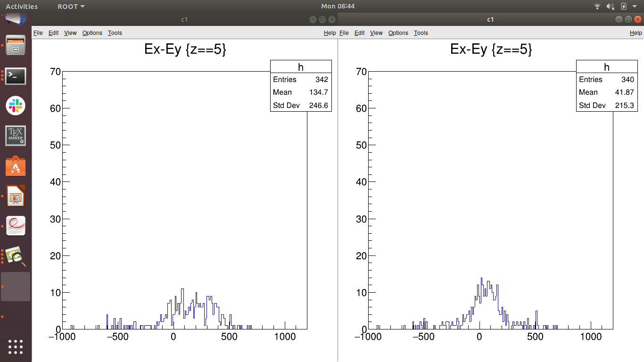Maximize the left c1 window
The image size is (644, 362).
322,19
